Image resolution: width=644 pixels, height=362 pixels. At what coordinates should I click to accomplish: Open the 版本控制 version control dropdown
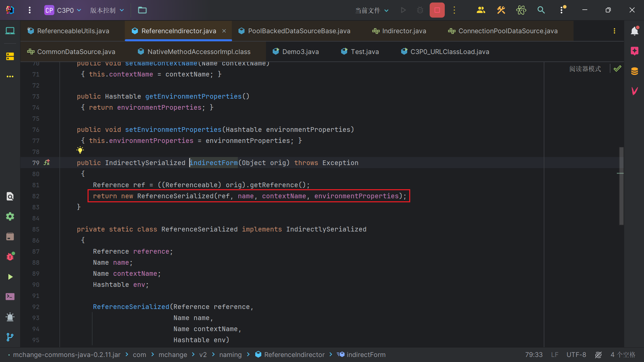107,10
